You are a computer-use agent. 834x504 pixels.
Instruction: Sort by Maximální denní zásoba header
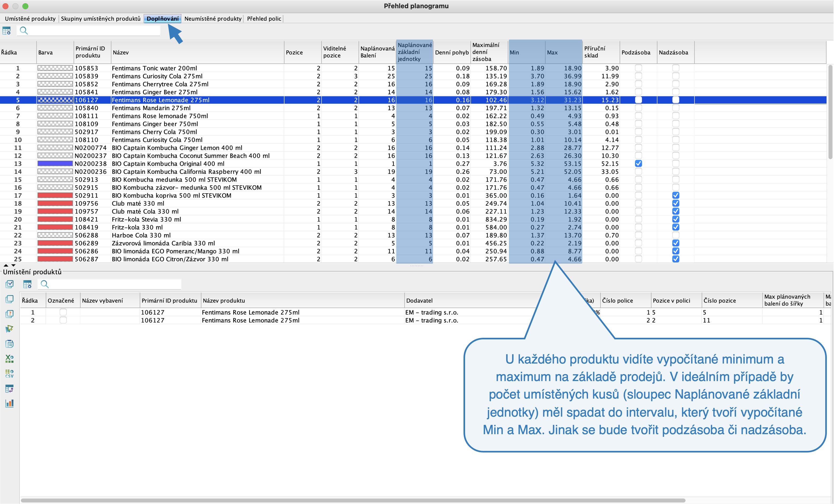[490, 53]
